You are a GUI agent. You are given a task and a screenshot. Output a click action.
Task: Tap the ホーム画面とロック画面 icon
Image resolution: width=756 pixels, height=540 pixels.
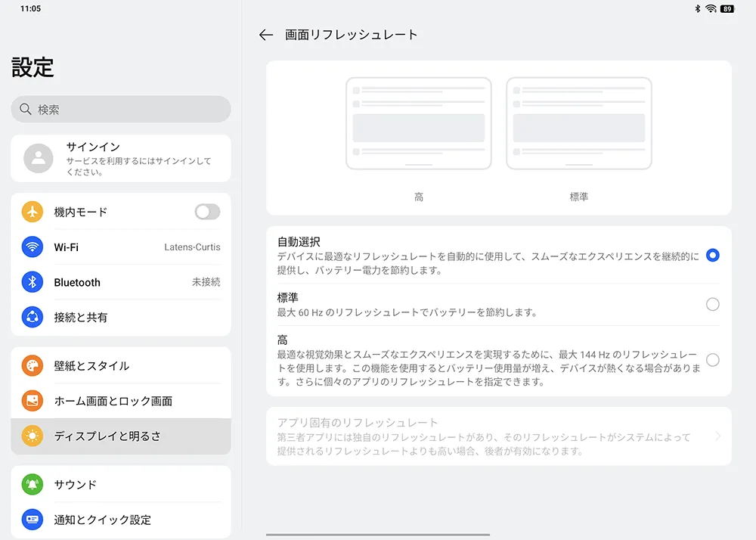[x=33, y=401]
